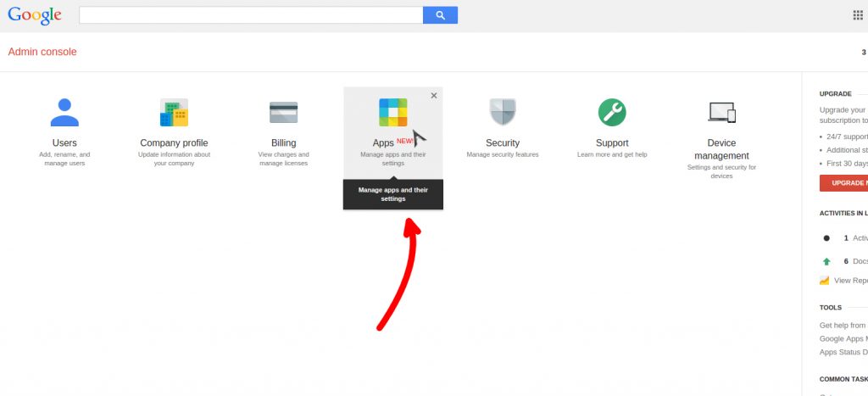This screenshot has width=868, height=396.
Task: Click the colorful Apps grid icon
Action: [x=392, y=112]
